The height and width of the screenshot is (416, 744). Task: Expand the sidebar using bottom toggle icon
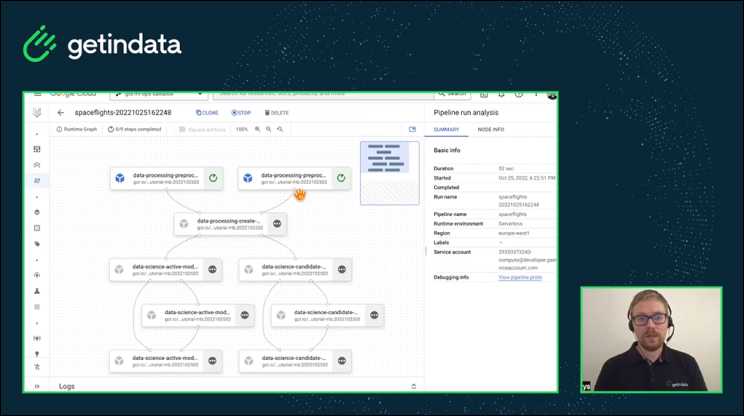(37, 387)
